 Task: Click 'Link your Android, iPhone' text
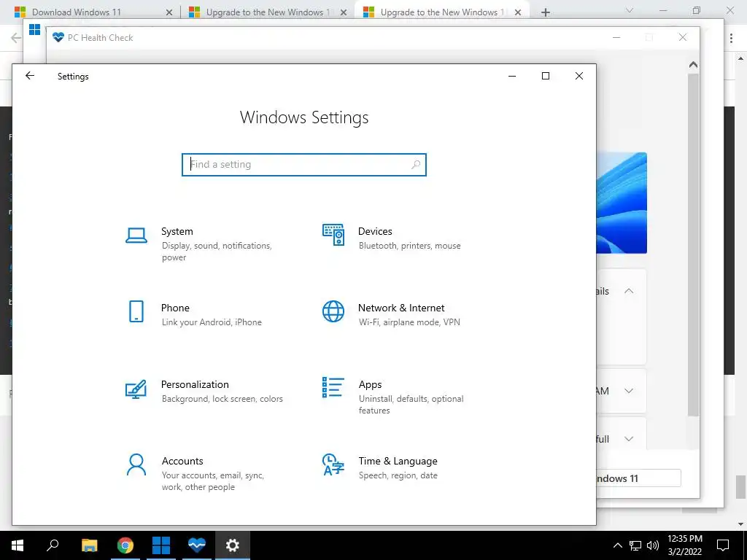point(212,322)
